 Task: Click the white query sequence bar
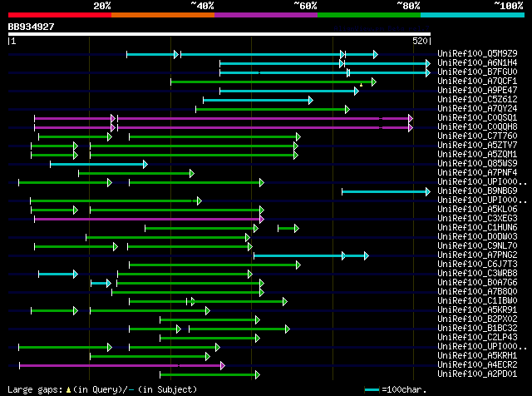click(x=219, y=34)
